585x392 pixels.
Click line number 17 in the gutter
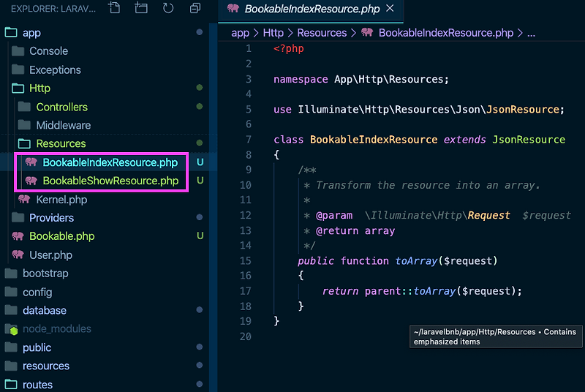pos(246,291)
